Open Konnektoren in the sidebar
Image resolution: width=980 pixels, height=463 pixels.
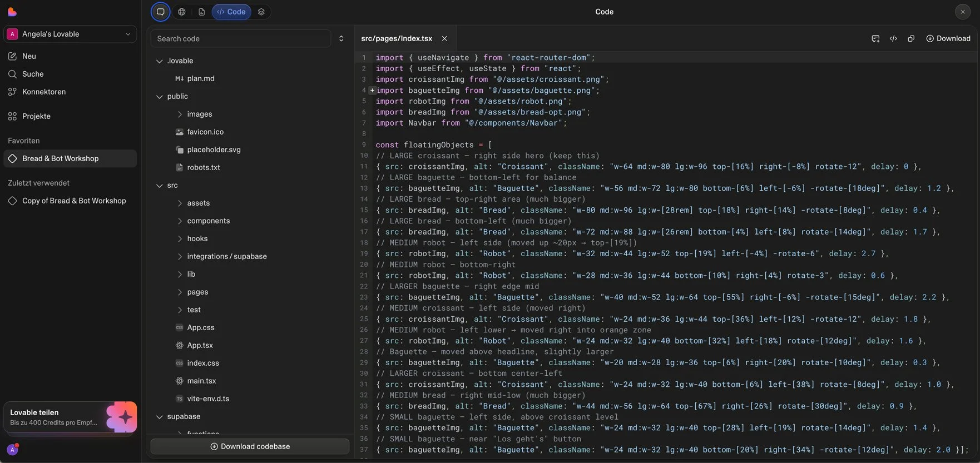coord(70,92)
